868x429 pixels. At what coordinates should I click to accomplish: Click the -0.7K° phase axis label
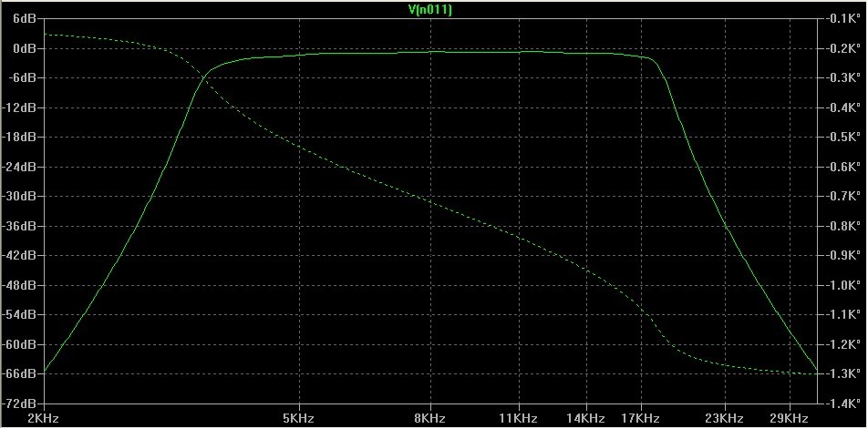click(x=844, y=196)
